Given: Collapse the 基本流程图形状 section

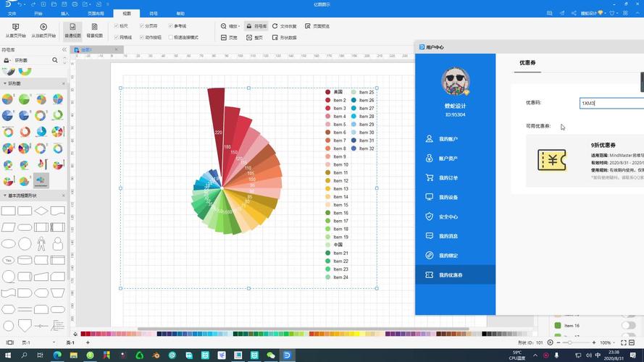Looking at the screenshot, I should [x=5, y=195].
